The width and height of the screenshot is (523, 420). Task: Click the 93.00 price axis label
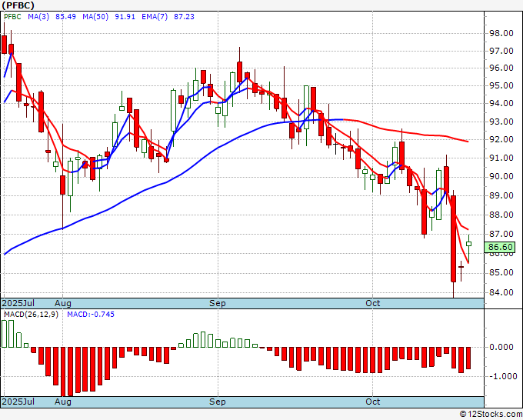[x=501, y=122]
